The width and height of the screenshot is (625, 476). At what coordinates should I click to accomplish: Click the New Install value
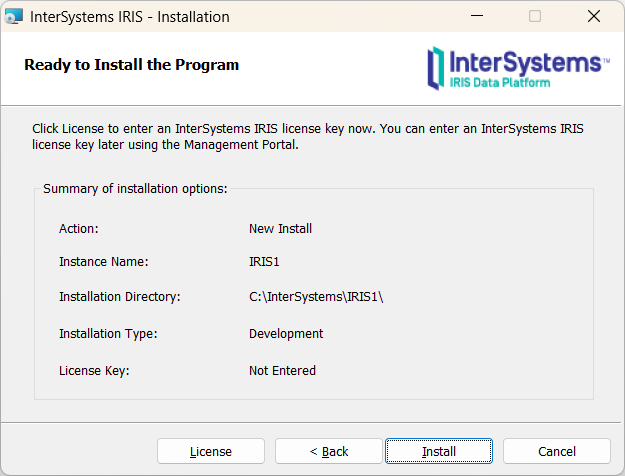click(x=280, y=228)
